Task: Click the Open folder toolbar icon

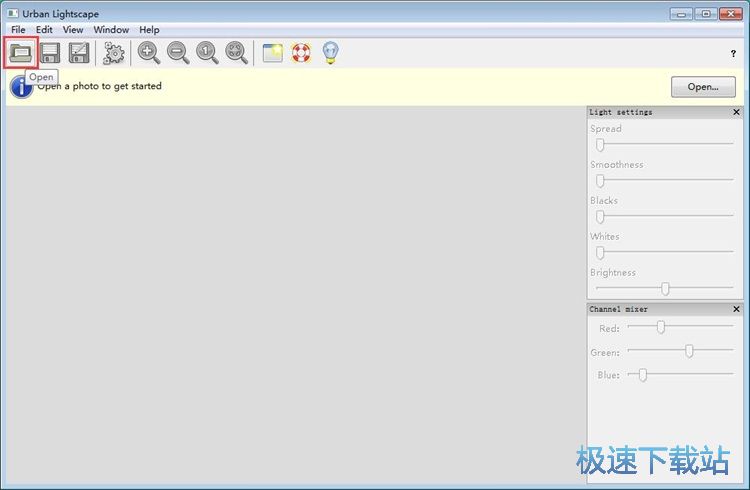Action: (x=21, y=52)
